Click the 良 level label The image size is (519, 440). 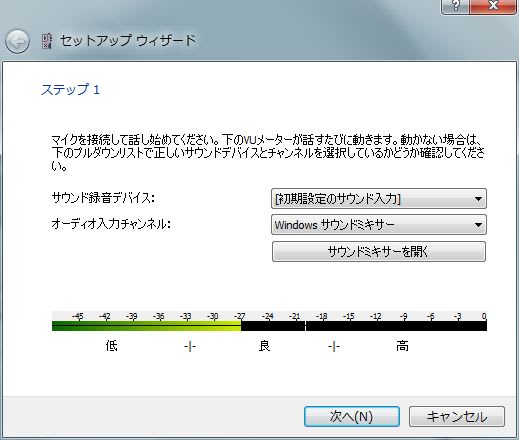pyautogui.click(x=264, y=346)
